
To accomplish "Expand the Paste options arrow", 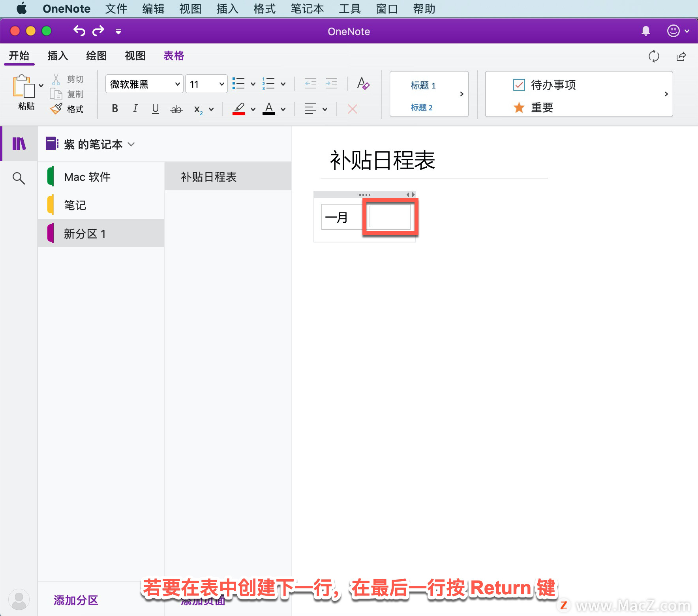I will [41, 85].
